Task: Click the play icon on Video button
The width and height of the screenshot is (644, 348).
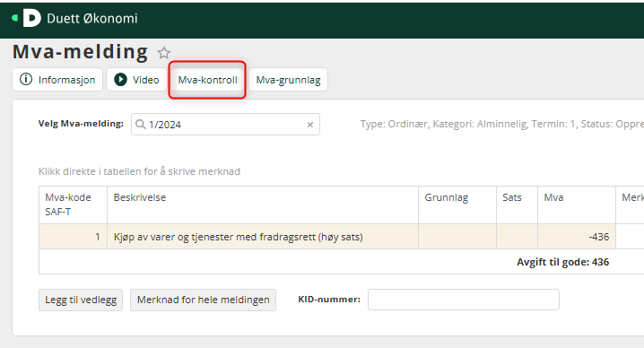Action: click(x=120, y=79)
